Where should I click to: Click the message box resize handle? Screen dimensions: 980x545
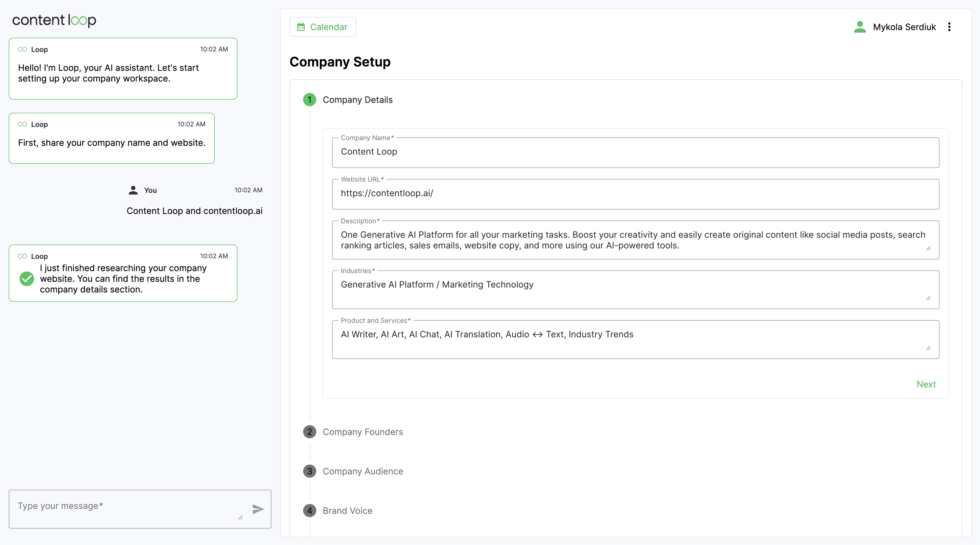[240, 518]
